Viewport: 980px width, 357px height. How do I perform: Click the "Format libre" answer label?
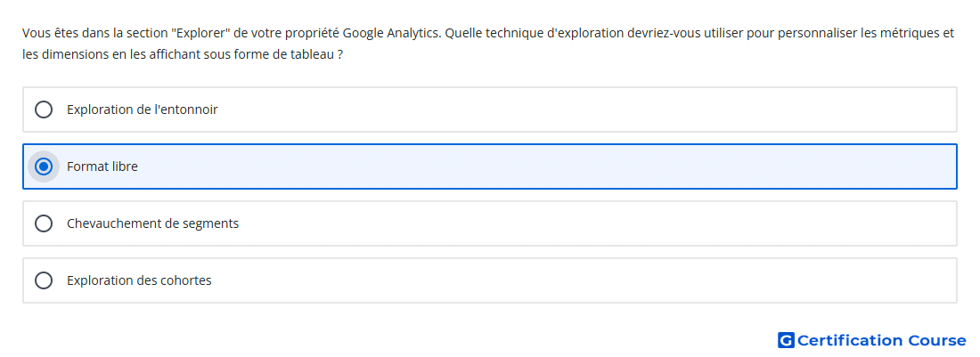[102, 166]
